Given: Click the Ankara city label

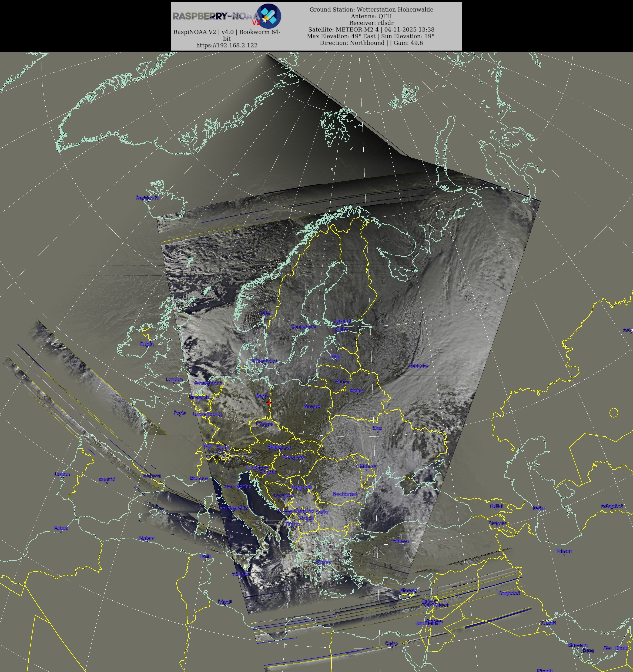Looking at the screenshot, I should click(401, 541).
